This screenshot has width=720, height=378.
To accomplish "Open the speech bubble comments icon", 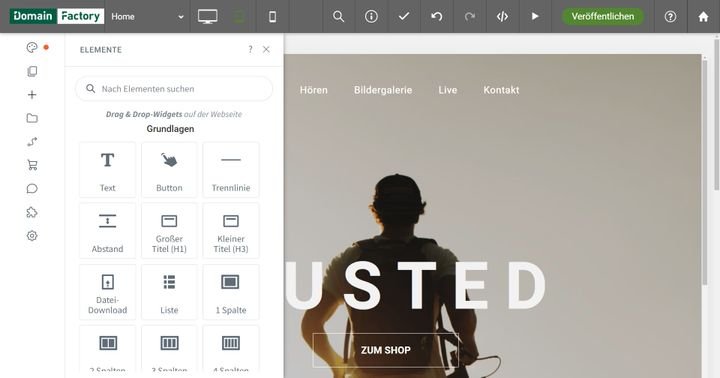I will tap(32, 189).
